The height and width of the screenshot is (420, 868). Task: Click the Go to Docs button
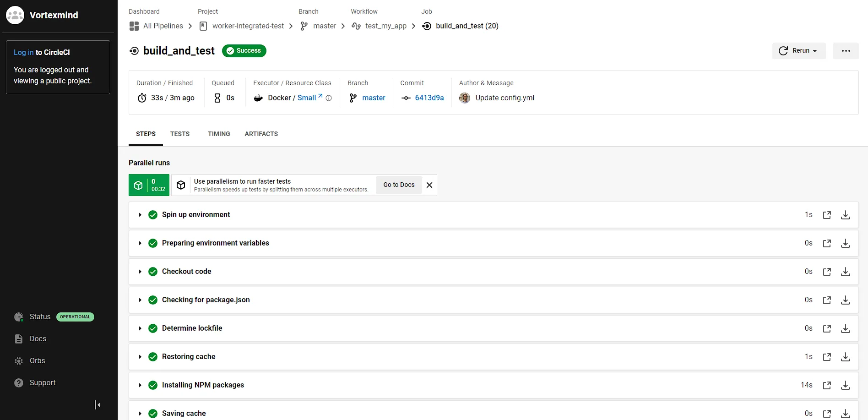click(399, 185)
